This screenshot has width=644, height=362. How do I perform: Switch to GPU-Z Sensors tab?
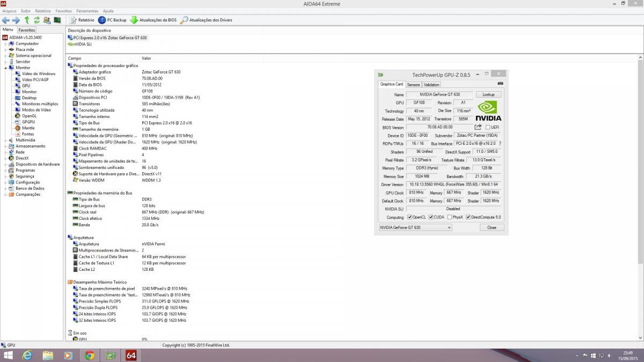pyautogui.click(x=413, y=85)
